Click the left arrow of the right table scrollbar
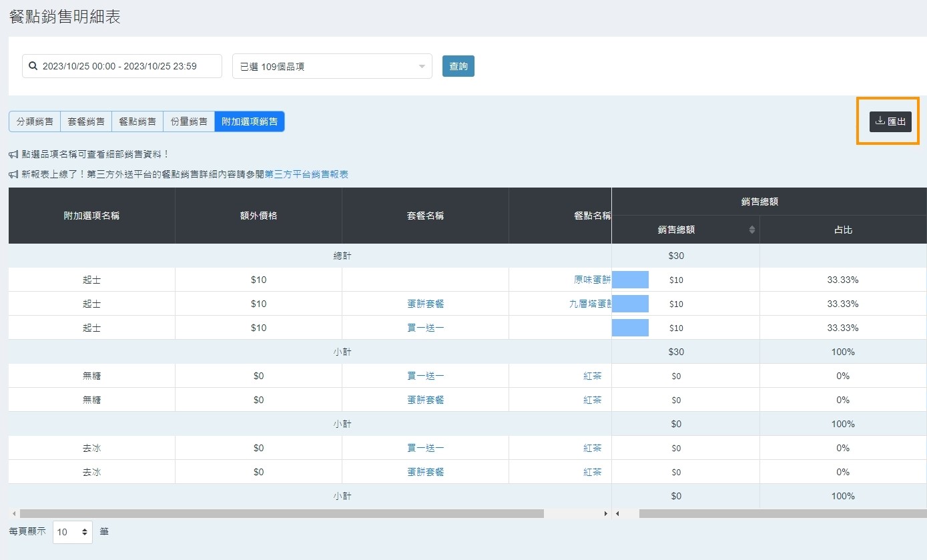927x560 pixels. (618, 514)
